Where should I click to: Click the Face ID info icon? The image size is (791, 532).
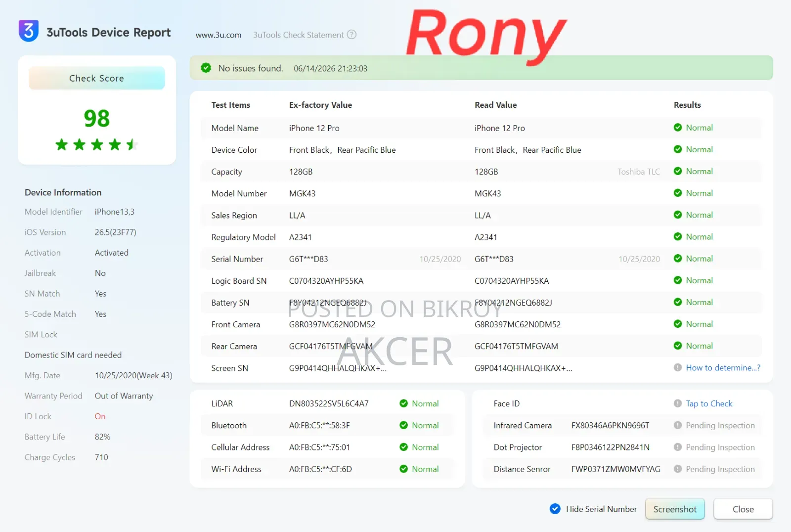tap(678, 403)
